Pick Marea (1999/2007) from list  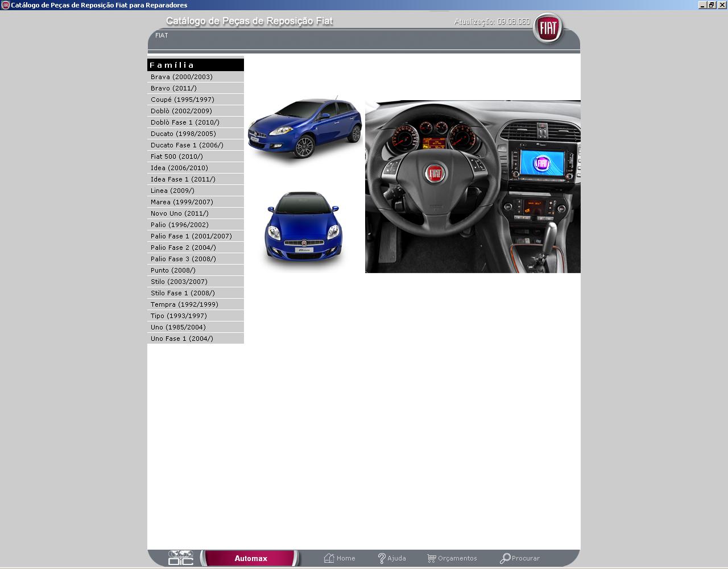pos(196,202)
